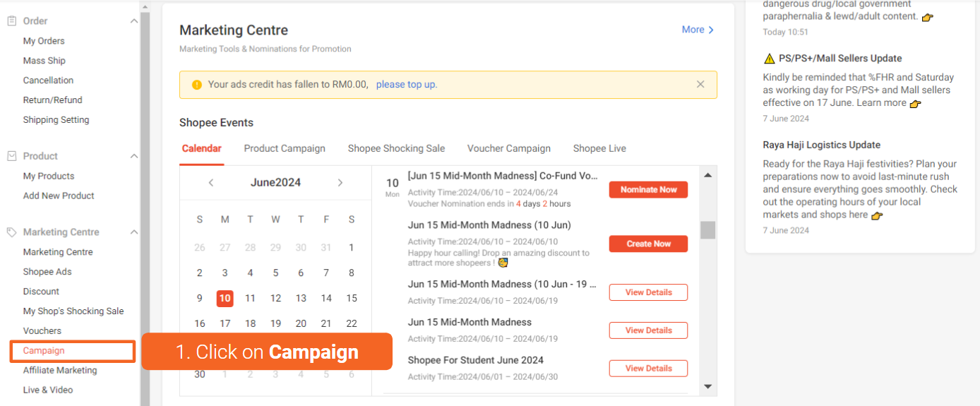Image resolution: width=980 pixels, height=406 pixels.
Task: Click the events list scrollbar thumb
Action: coord(707,230)
